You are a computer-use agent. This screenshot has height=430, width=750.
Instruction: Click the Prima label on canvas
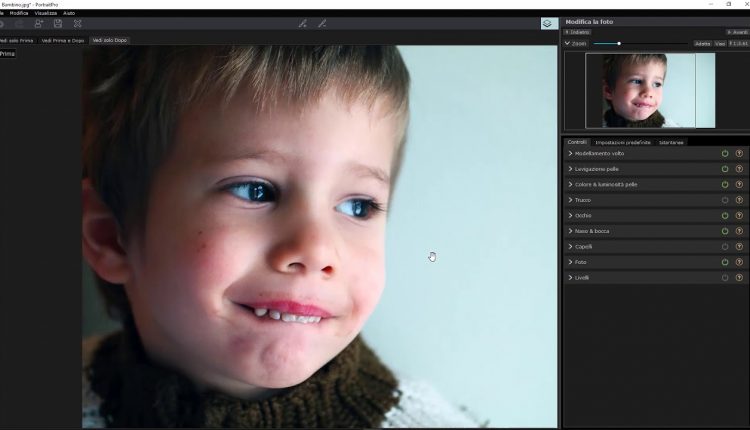pos(7,54)
